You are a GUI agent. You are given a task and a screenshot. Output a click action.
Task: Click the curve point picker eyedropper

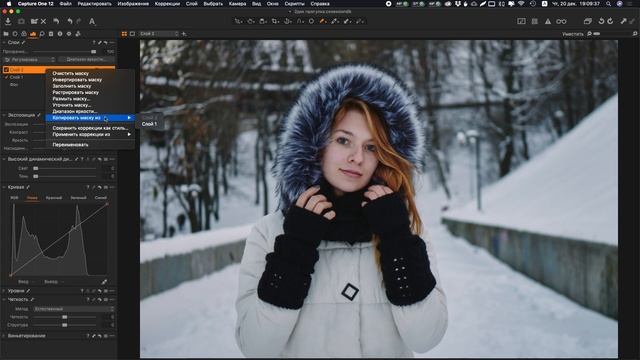(104, 282)
